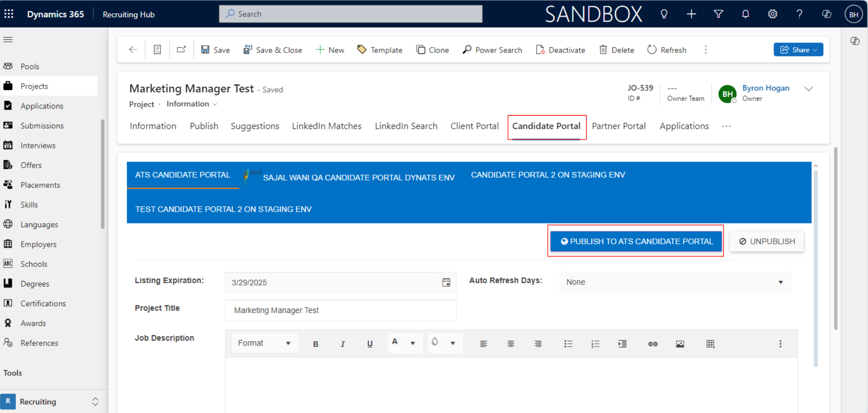
Task: Switch to the Information tab
Action: click(153, 126)
